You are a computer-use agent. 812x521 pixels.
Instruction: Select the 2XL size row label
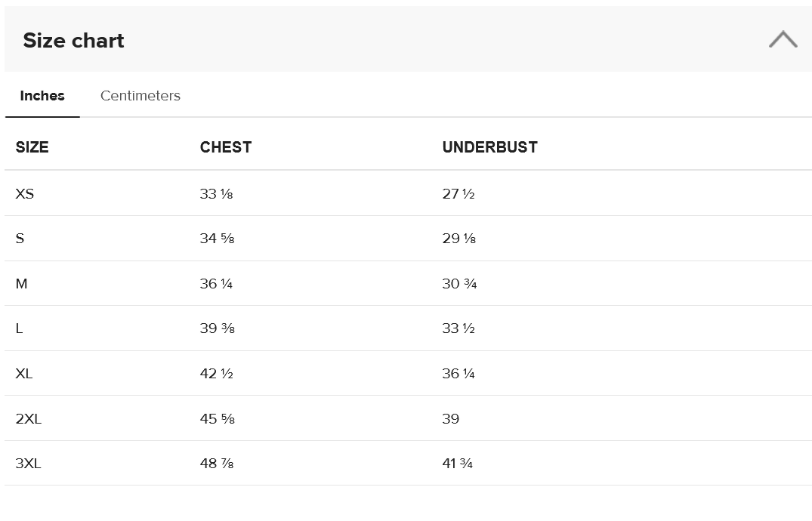(29, 419)
